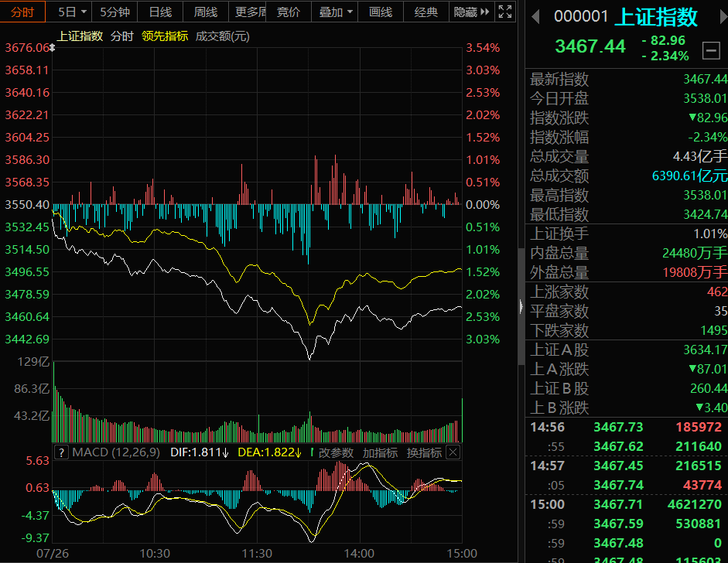This screenshot has width=728, height=563.
Task: Click the 上证指数 chart legend label
Action: tap(80, 36)
